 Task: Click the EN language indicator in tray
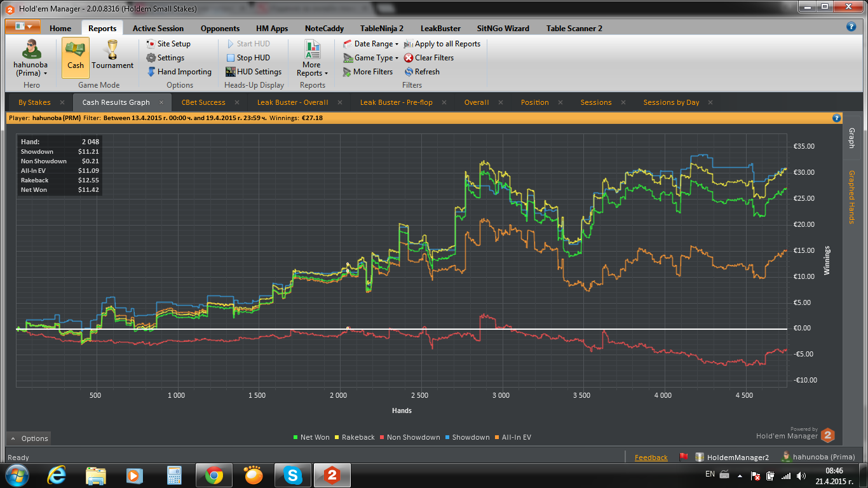(710, 474)
